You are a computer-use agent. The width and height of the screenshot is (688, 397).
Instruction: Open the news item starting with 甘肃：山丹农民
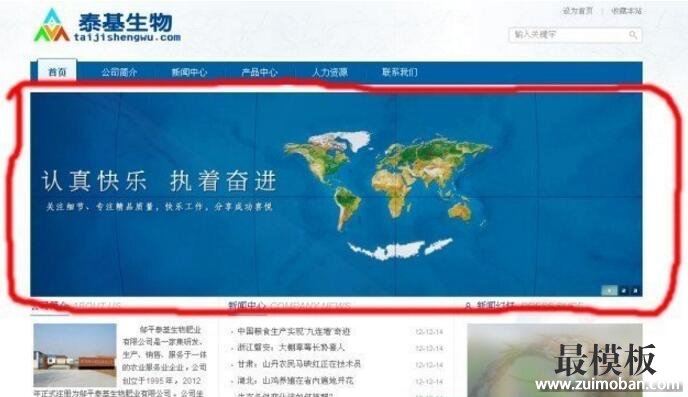click(x=299, y=364)
